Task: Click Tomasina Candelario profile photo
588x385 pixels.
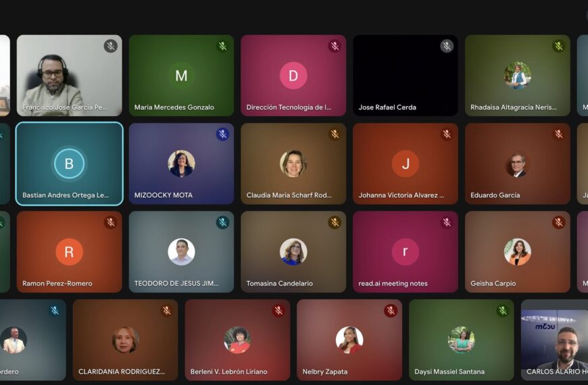Action: click(293, 252)
